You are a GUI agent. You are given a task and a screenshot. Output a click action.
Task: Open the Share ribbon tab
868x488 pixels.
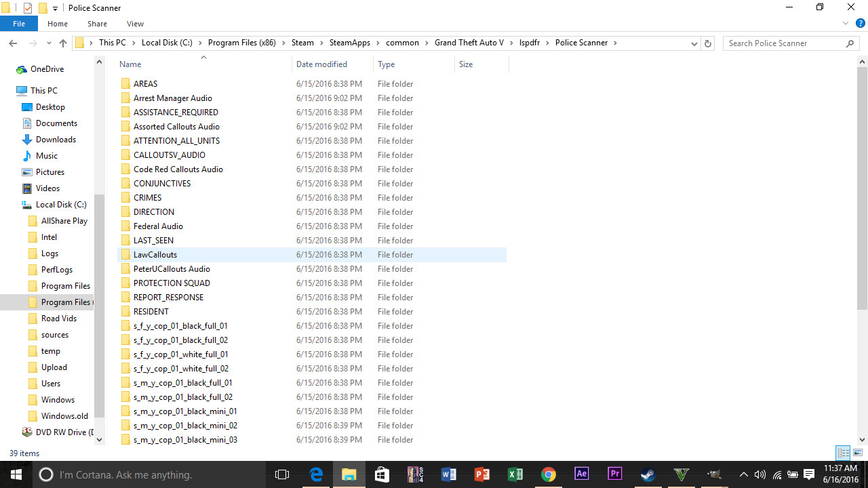pos(97,24)
